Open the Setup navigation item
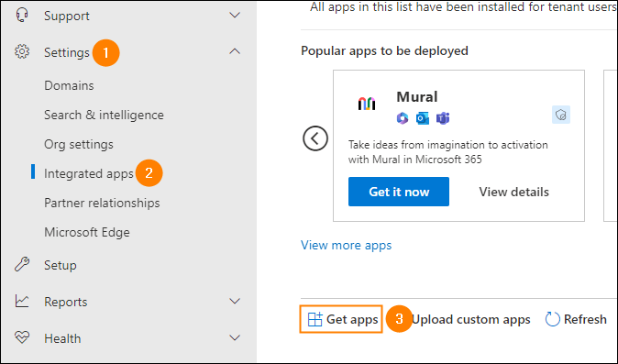This screenshot has height=364, width=618. pyautogui.click(x=61, y=265)
